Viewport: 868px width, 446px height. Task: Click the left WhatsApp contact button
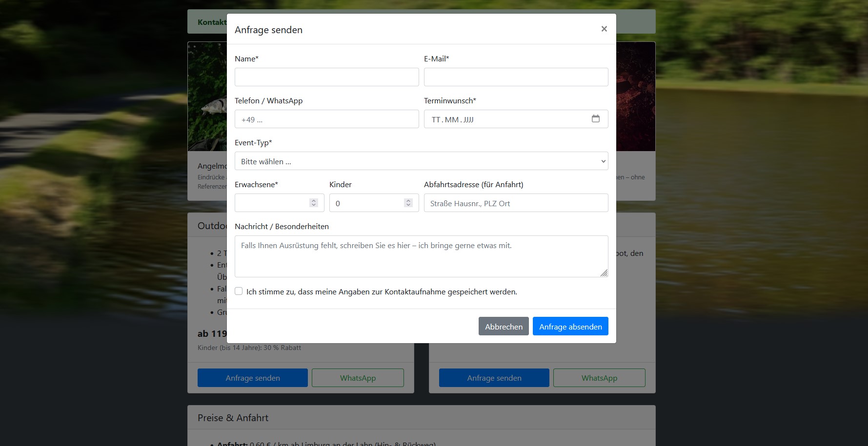click(x=358, y=378)
